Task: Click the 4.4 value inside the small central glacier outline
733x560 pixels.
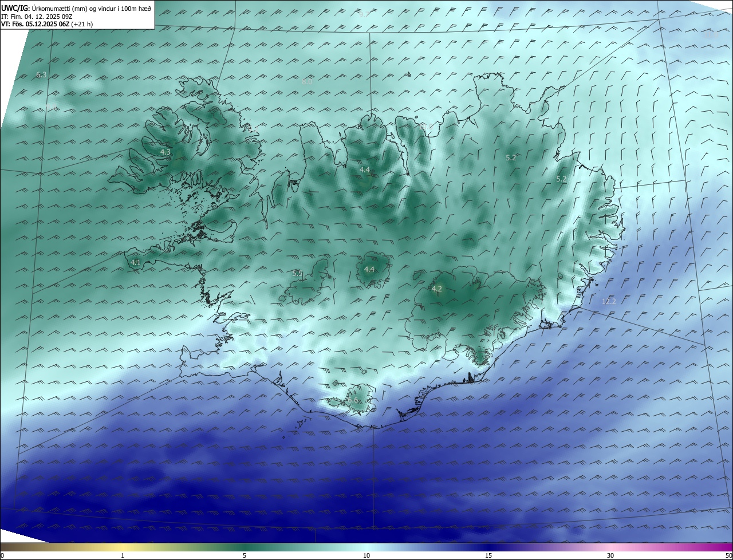Action: (369, 270)
